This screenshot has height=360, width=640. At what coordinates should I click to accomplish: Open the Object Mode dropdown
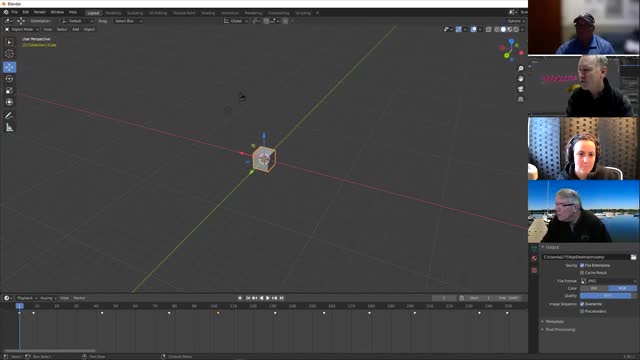(x=22, y=29)
